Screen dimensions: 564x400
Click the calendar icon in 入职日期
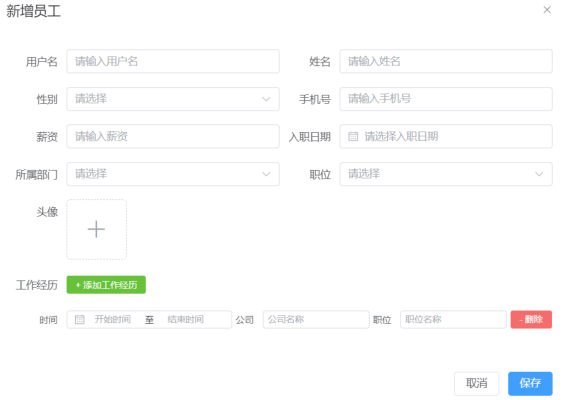coord(353,136)
